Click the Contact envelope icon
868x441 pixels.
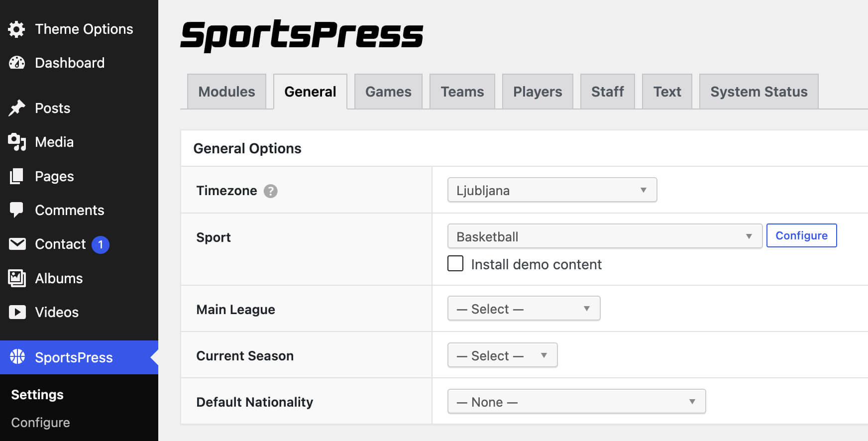(x=17, y=244)
